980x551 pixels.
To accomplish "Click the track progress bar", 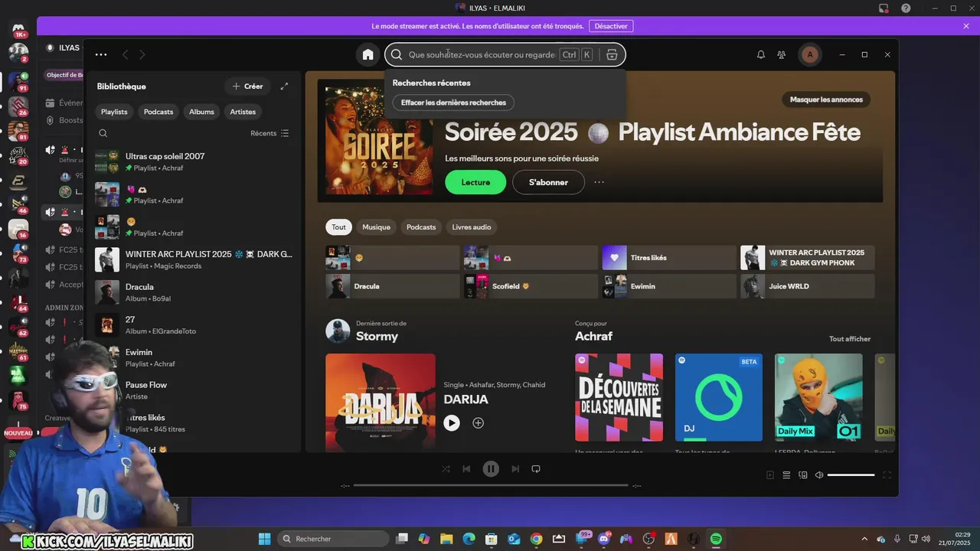I will coord(491,485).
